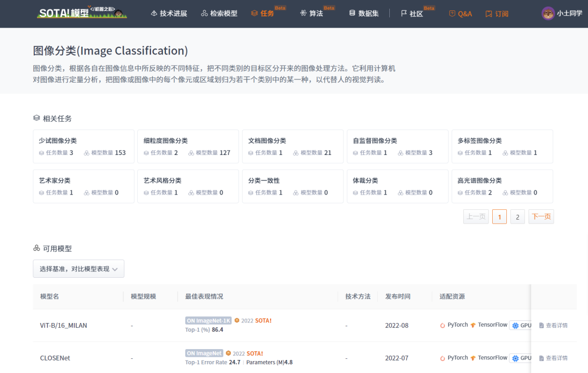Screen dimensions: 588x373
Task: Open the 高光谱图像分类 task card
Action: [502, 186]
